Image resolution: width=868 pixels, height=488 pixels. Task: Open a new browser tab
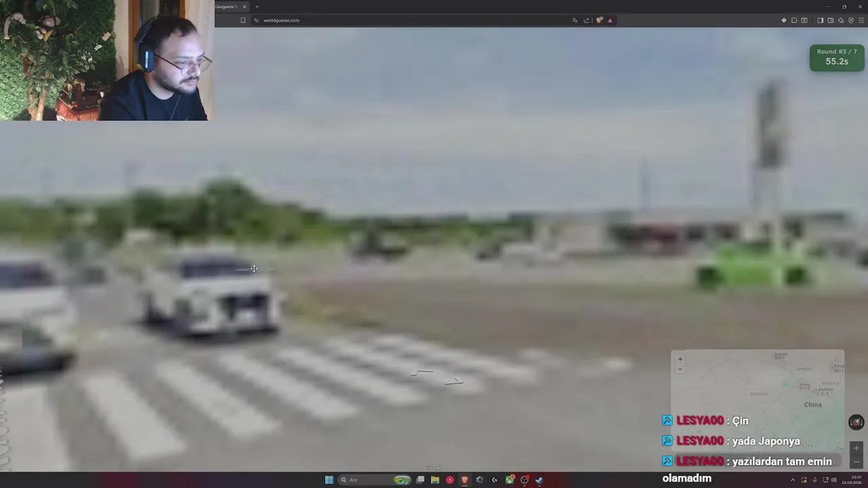(256, 7)
